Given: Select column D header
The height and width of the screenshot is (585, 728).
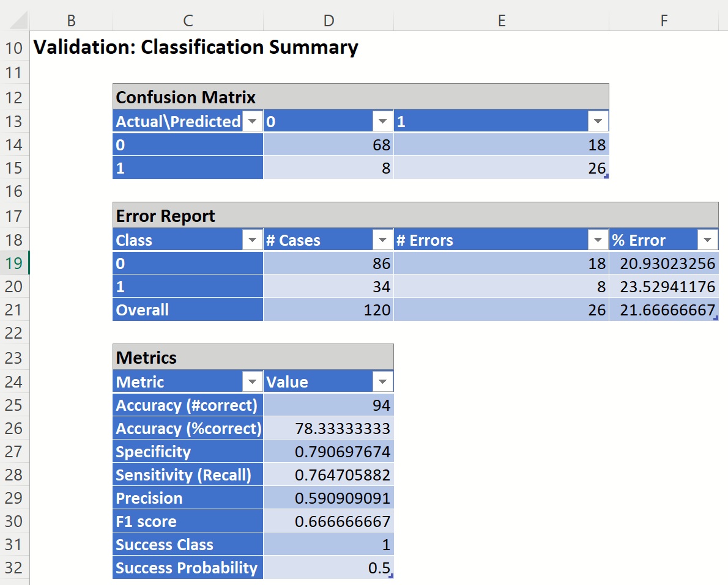Looking at the screenshot, I should click(x=329, y=21).
